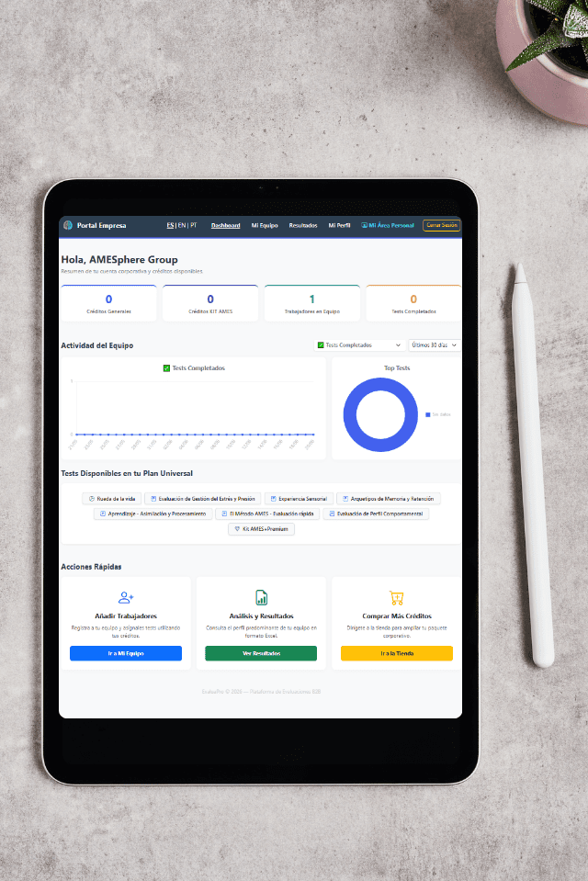Click the Experiencia Sensorial chip icon

click(273, 498)
